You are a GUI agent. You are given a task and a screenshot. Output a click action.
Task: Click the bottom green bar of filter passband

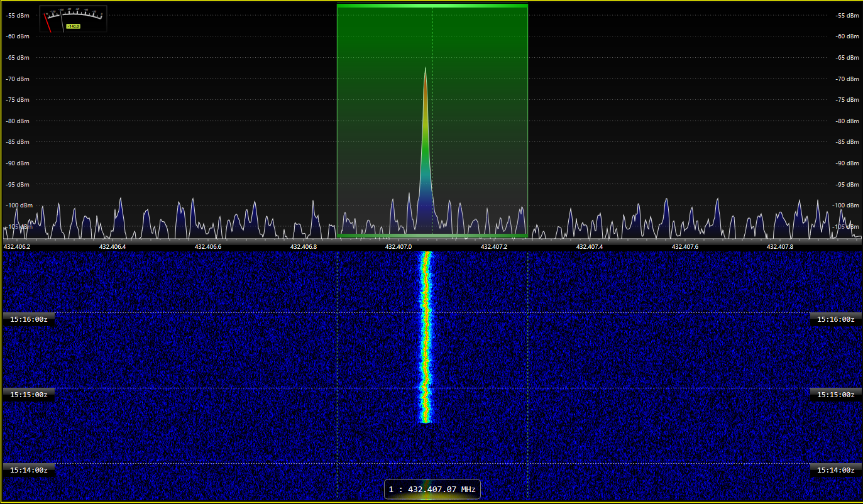pyautogui.click(x=432, y=235)
